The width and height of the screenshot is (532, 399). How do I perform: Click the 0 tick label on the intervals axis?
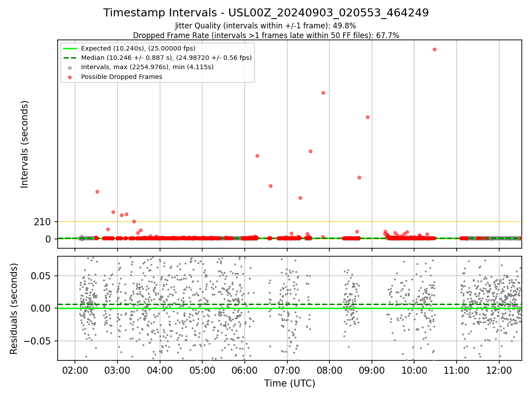pyautogui.click(x=49, y=239)
